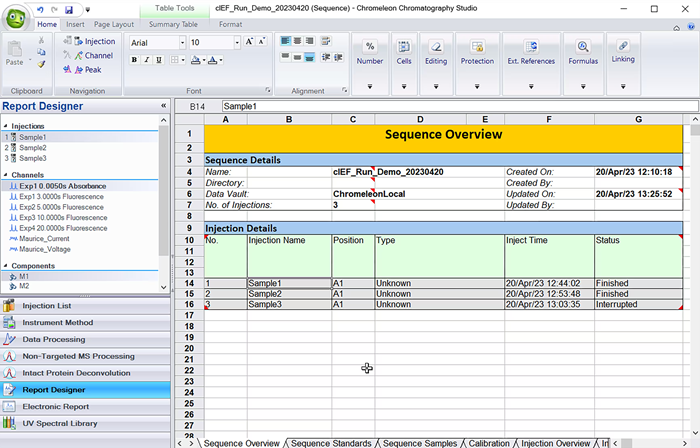Click the Linking chain icon
Image resolution: width=700 pixels, height=448 pixels.
point(623,46)
